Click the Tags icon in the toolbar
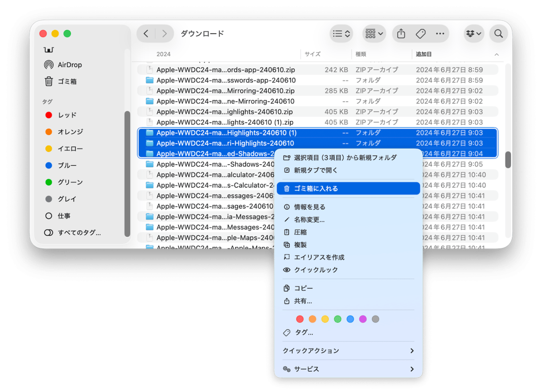The image size is (542, 392). (420, 33)
